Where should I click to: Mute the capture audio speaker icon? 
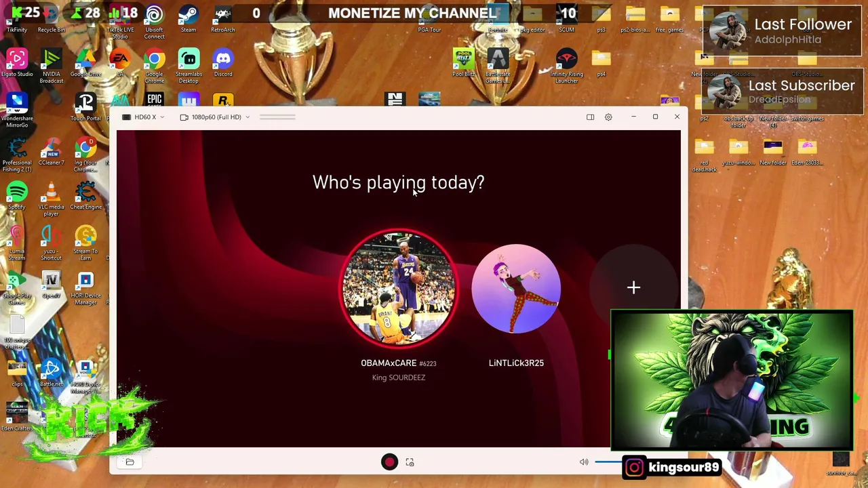point(584,462)
